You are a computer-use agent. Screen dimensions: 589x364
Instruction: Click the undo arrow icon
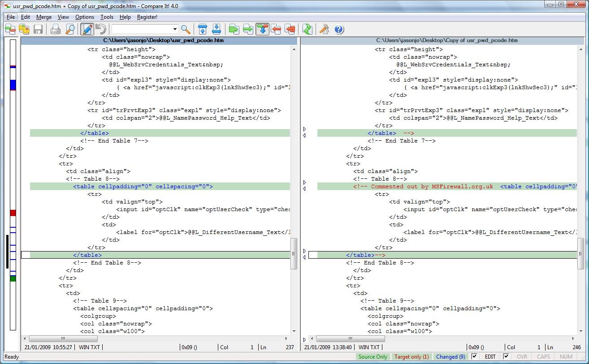101,30
